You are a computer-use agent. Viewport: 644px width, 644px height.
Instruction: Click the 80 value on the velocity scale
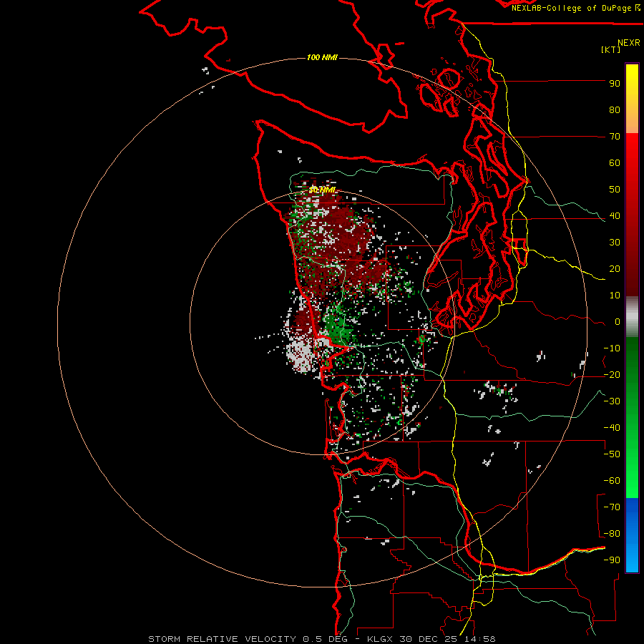[615, 110]
